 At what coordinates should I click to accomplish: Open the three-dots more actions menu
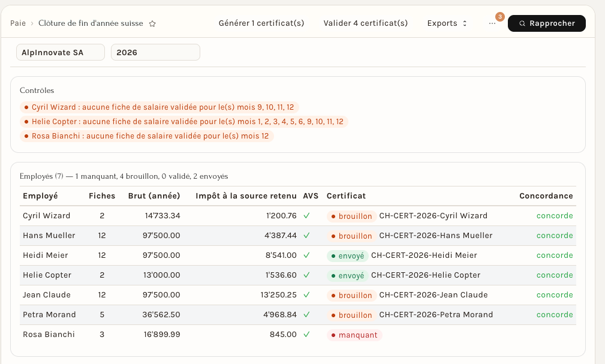point(492,23)
